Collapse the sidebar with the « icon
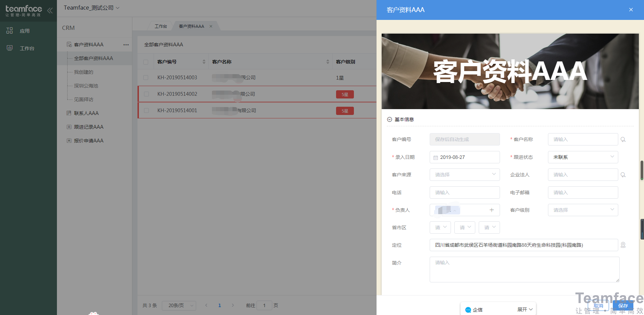 [50, 10]
